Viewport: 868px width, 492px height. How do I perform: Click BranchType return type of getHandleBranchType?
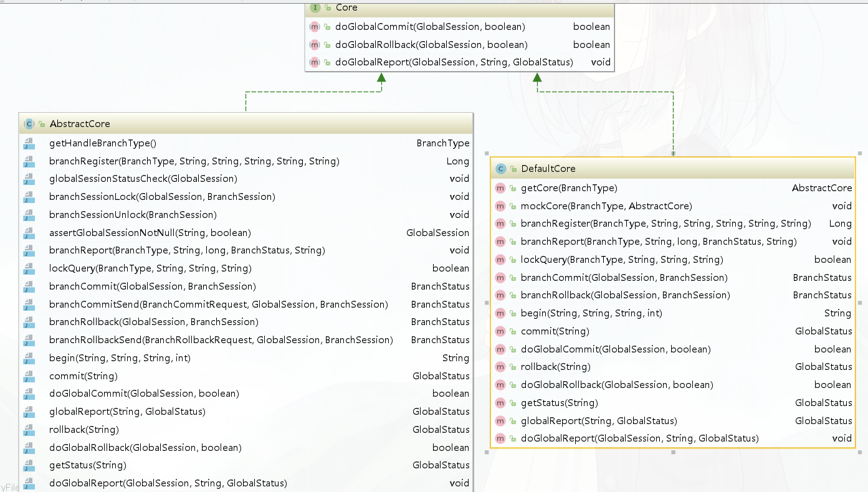443,143
